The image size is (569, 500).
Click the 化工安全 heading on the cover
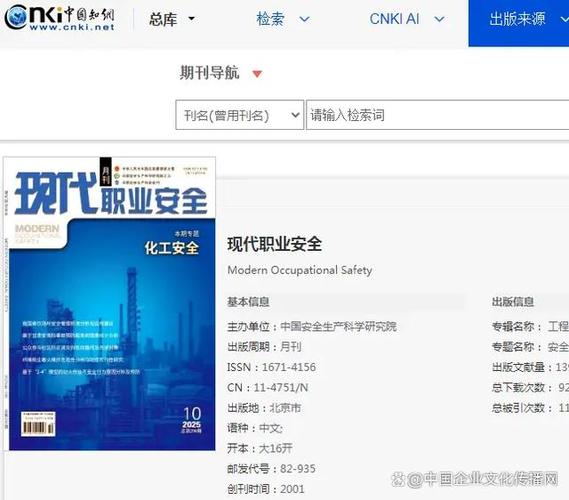click(x=171, y=248)
